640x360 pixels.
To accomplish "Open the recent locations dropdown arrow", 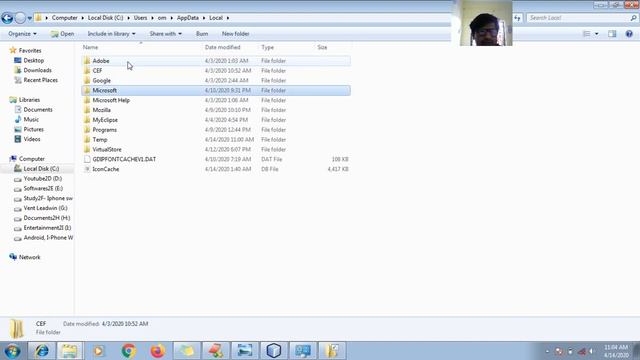I will tap(29, 18).
